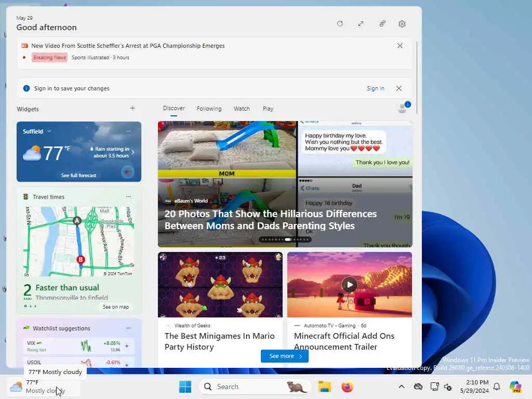Play the Minecraft Add Ons trailer video
This screenshot has height=399, width=532.
(x=350, y=285)
